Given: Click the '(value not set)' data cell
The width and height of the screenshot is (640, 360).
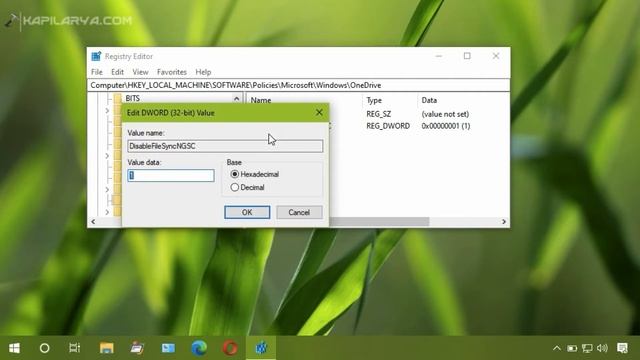Looking at the screenshot, I should [x=445, y=114].
